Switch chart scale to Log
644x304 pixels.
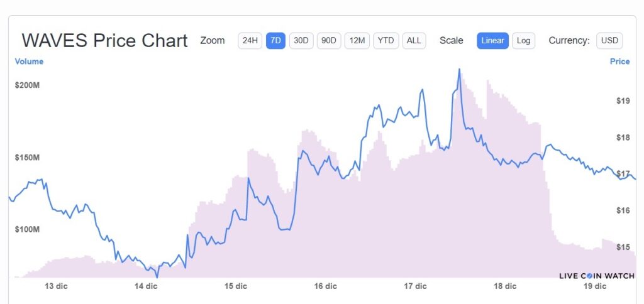(523, 41)
